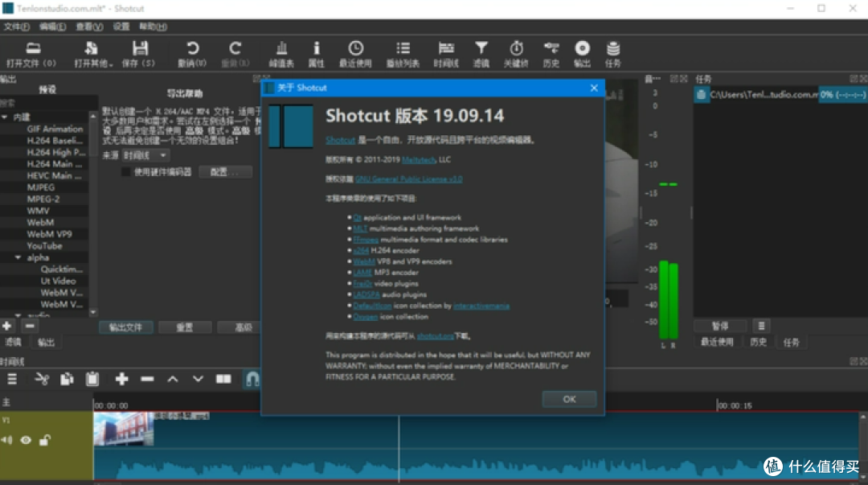This screenshot has height=485, width=868.
Task: Click OK in the About Shotcut dialog
Action: pos(569,399)
